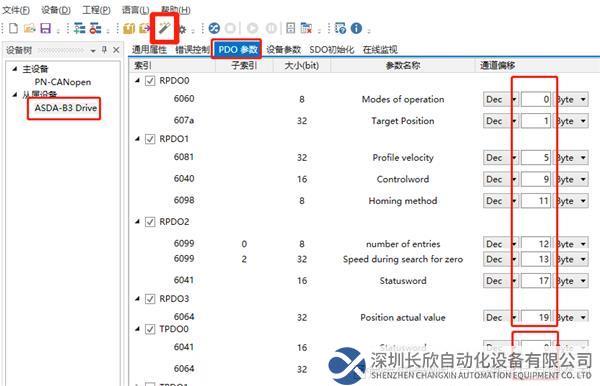
Task: Open the 文件(F) menu
Action: 16,10
